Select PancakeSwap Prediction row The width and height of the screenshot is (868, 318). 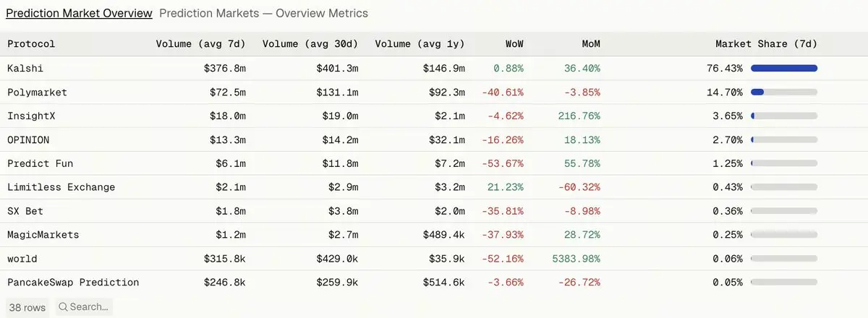434,283
